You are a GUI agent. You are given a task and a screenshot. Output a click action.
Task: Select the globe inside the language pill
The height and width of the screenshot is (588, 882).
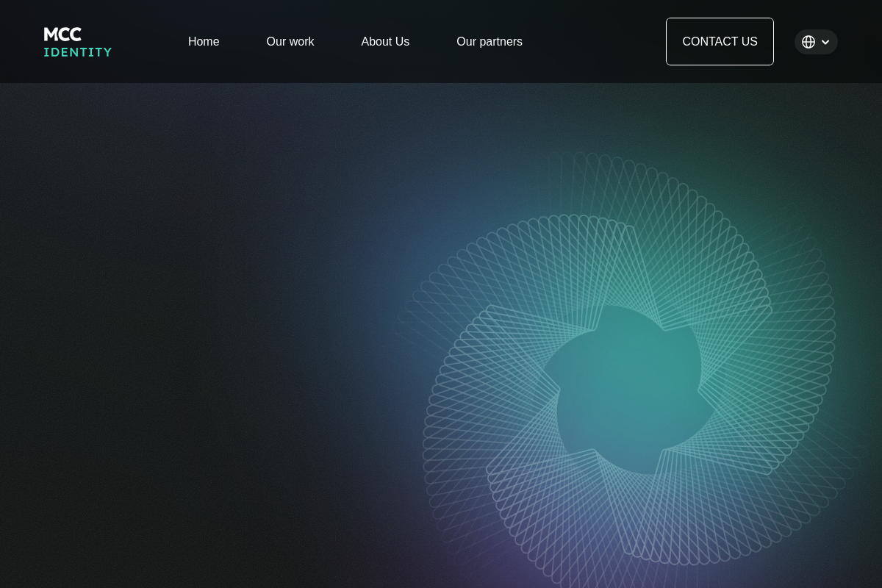tap(808, 42)
